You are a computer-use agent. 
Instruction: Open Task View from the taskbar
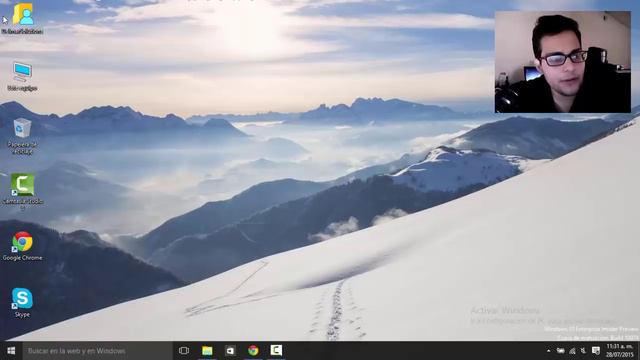pyautogui.click(x=184, y=351)
